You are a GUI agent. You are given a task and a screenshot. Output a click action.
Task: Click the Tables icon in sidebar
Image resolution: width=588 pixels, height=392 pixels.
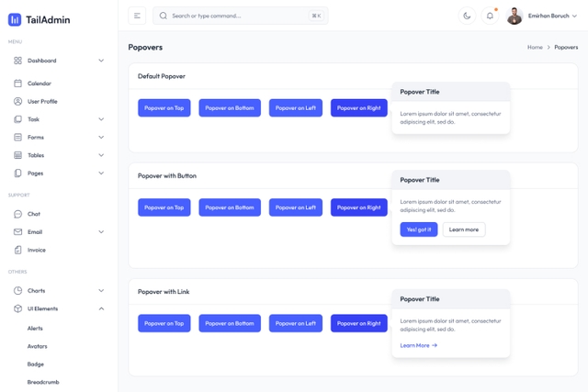[17, 155]
